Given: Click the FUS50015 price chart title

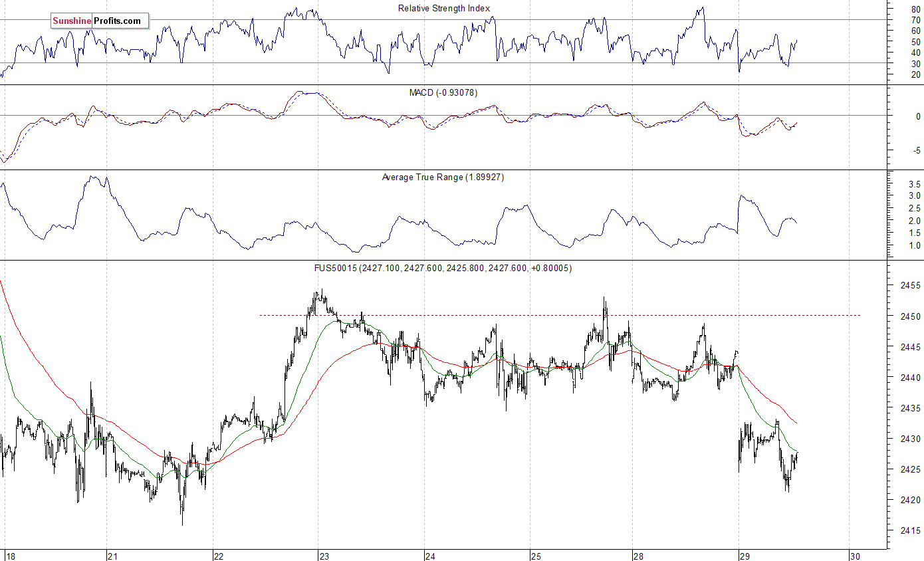Looking at the screenshot, I should tap(443, 268).
